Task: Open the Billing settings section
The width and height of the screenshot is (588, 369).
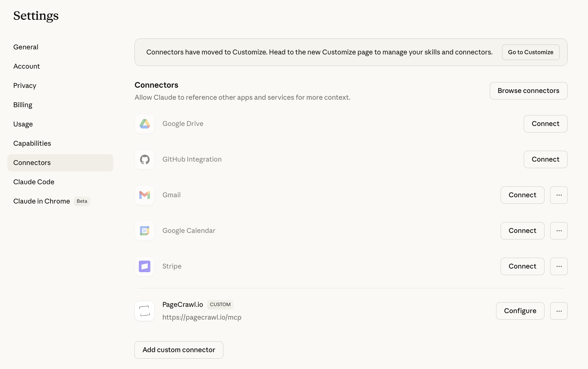Action: [x=23, y=105]
